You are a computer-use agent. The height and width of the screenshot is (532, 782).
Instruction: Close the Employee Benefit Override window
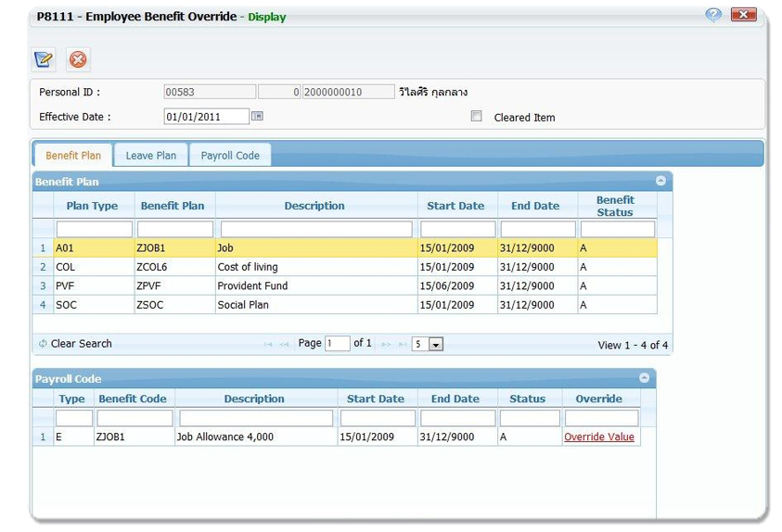pyautogui.click(x=743, y=15)
